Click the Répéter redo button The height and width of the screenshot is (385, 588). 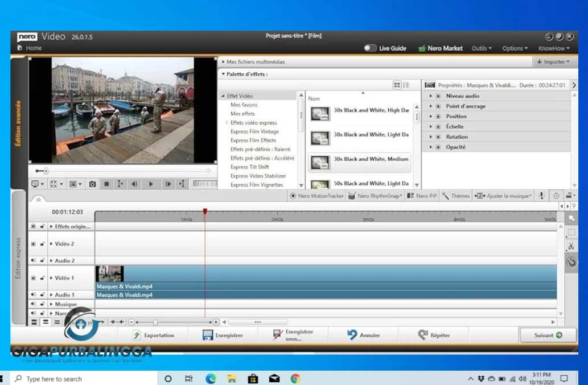tap(434, 335)
